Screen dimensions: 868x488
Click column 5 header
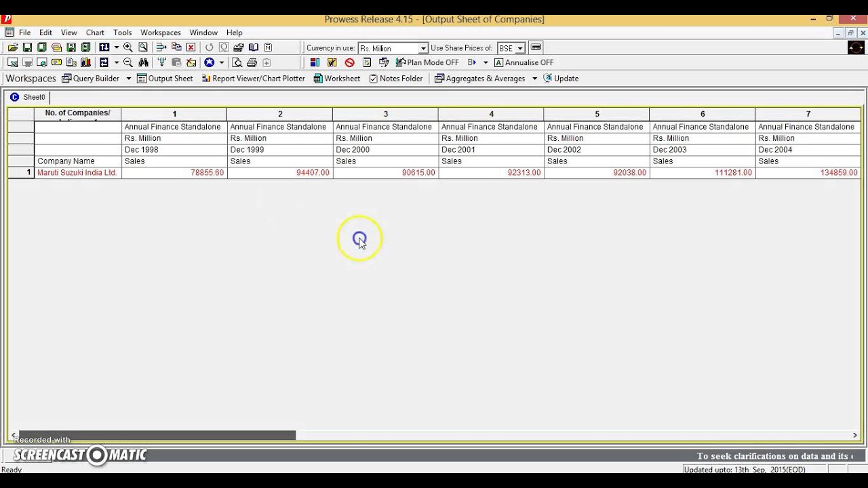597,114
